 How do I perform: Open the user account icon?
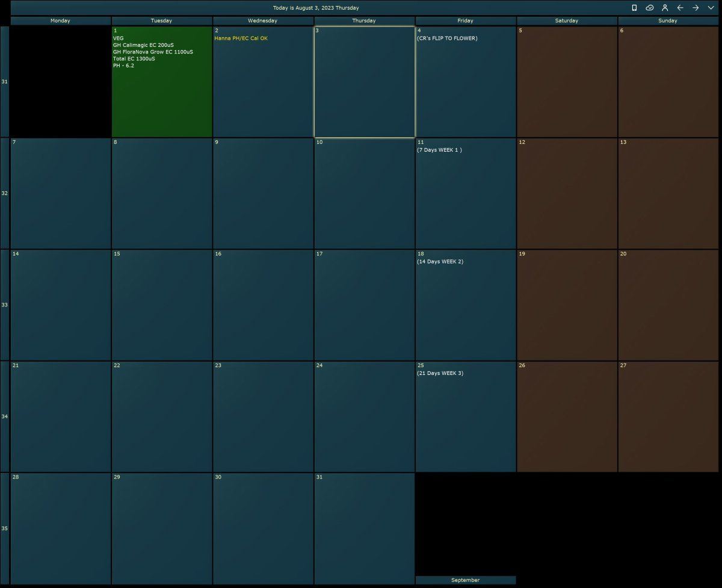(x=665, y=8)
